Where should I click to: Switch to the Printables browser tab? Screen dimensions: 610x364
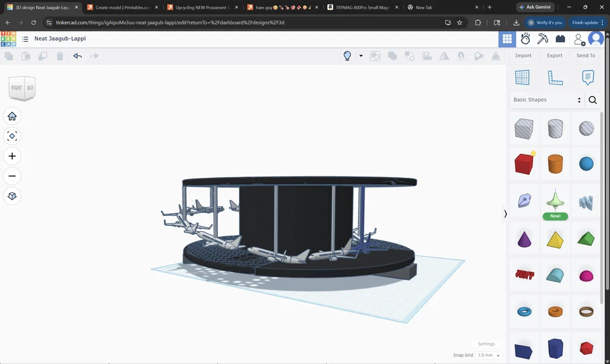(121, 8)
